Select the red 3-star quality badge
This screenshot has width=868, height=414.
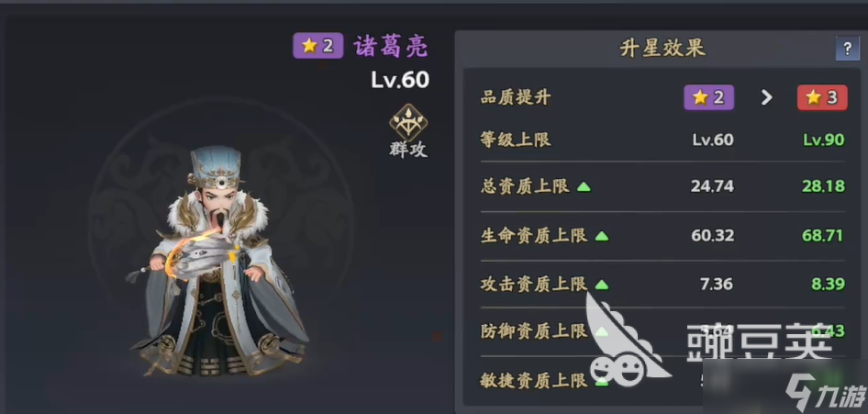tap(822, 98)
